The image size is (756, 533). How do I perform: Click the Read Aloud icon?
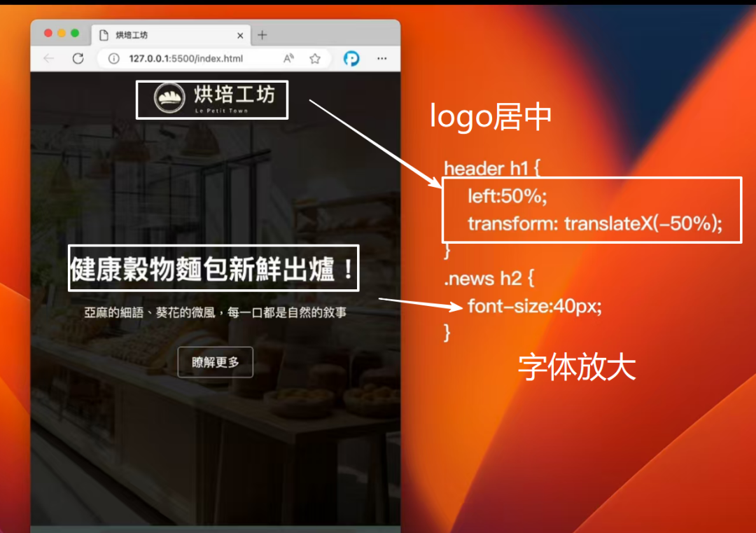pyautogui.click(x=288, y=59)
